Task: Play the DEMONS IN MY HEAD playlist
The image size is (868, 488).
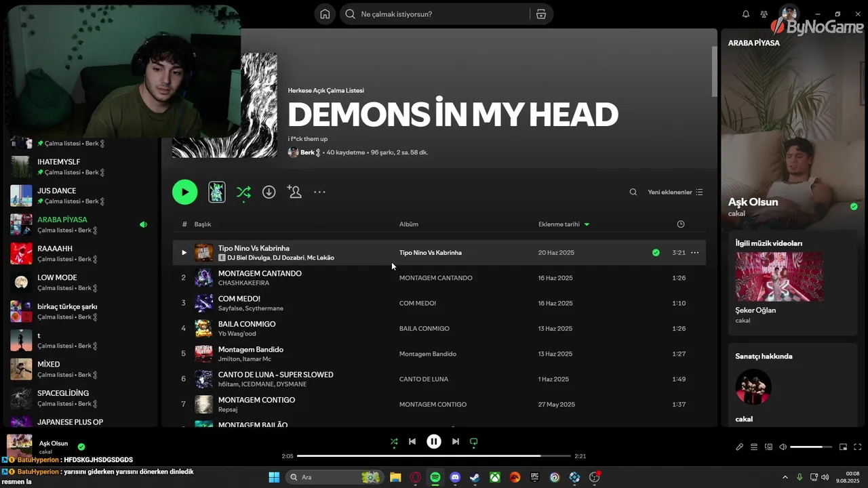Action: pyautogui.click(x=185, y=192)
